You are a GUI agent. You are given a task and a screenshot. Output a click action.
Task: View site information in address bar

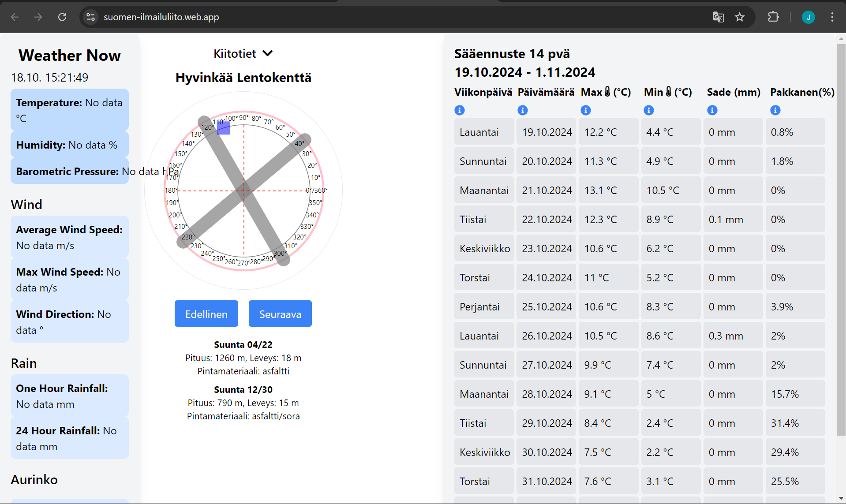tap(90, 17)
